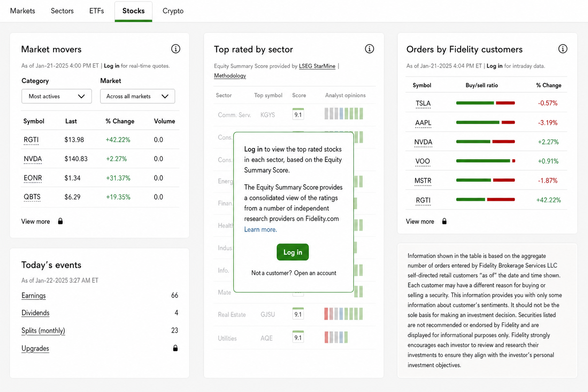
Task: Expand the Most actives category dropdown
Action: pyautogui.click(x=57, y=96)
